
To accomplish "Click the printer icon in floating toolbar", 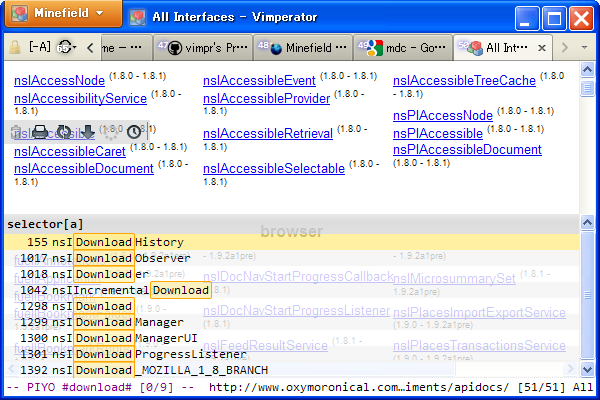I will (x=40, y=132).
